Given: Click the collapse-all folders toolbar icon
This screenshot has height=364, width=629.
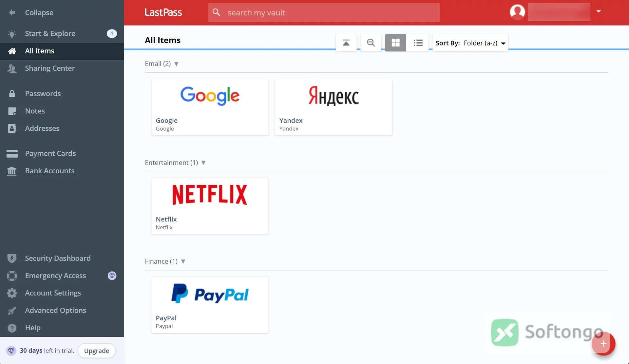Looking at the screenshot, I should [346, 43].
